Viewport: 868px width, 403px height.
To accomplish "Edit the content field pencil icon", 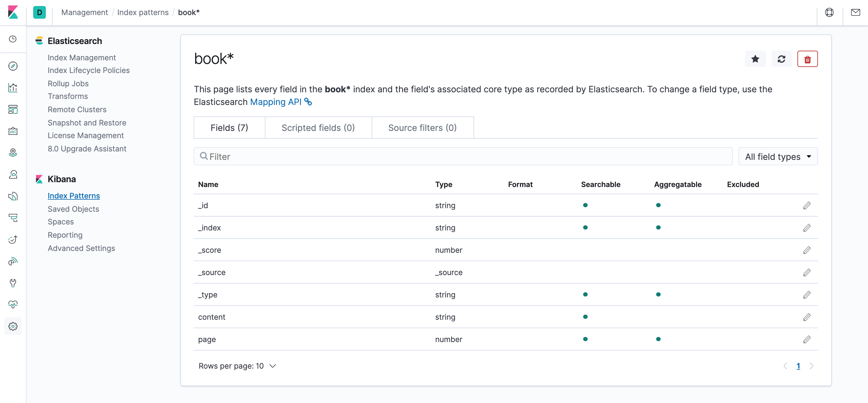I will click(806, 317).
